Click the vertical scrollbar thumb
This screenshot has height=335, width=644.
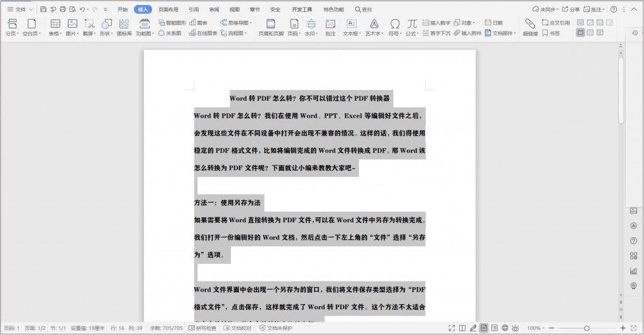621,91
